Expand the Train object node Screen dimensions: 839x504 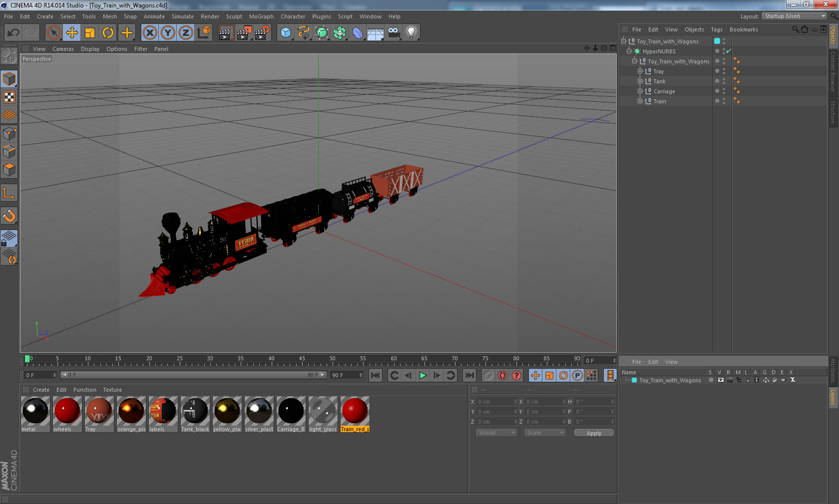click(x=640, y=101)
